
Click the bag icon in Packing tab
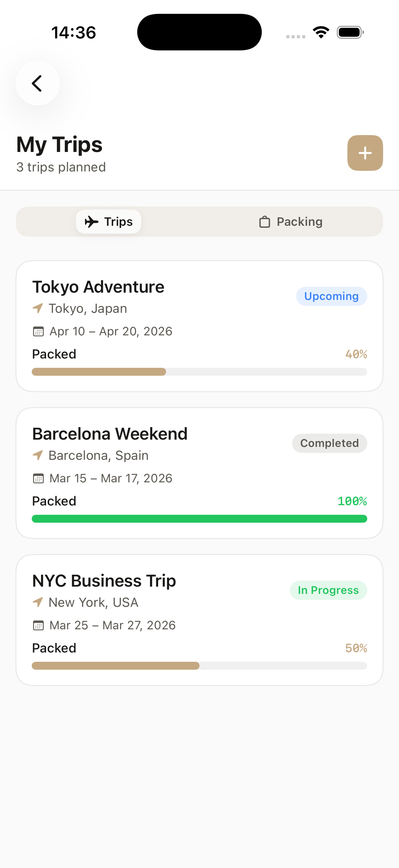265,222
